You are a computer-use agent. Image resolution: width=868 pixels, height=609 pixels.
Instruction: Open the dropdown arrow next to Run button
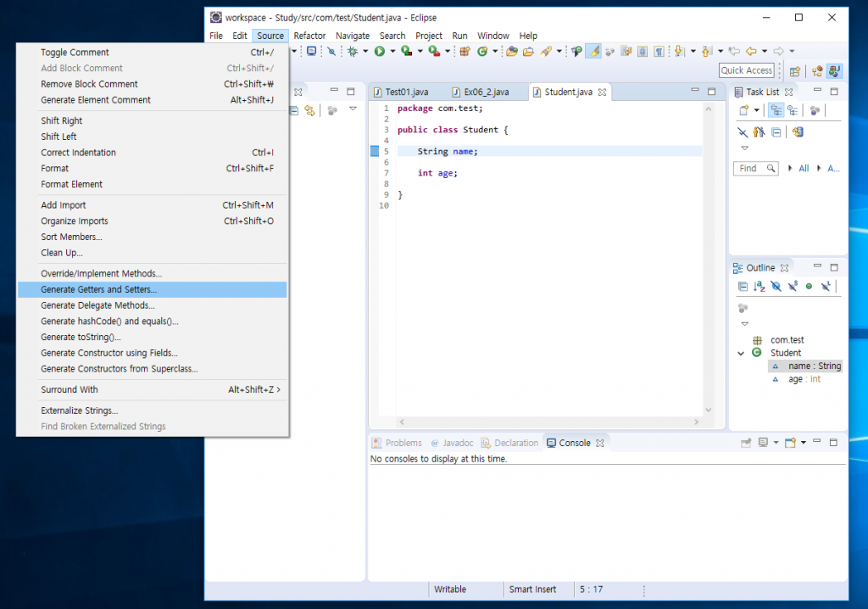(391, 52)
